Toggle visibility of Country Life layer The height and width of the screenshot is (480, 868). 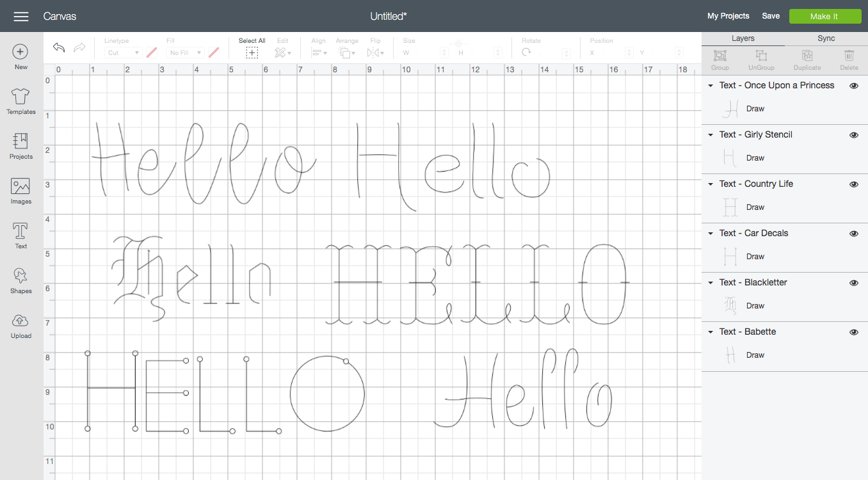coord(853,184)
